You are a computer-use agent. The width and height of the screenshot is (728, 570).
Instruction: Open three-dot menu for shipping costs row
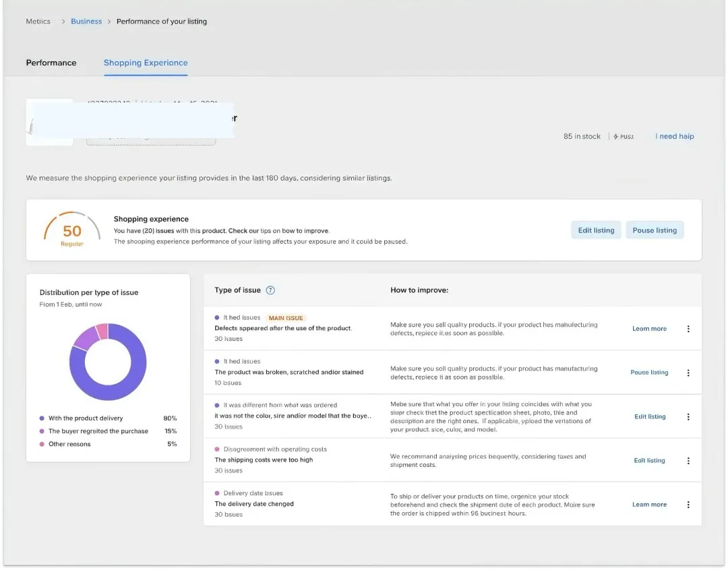[688, 461]
